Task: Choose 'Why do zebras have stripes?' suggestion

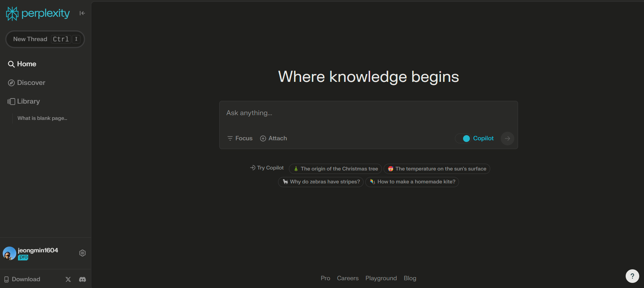Action: coord(321,182)
